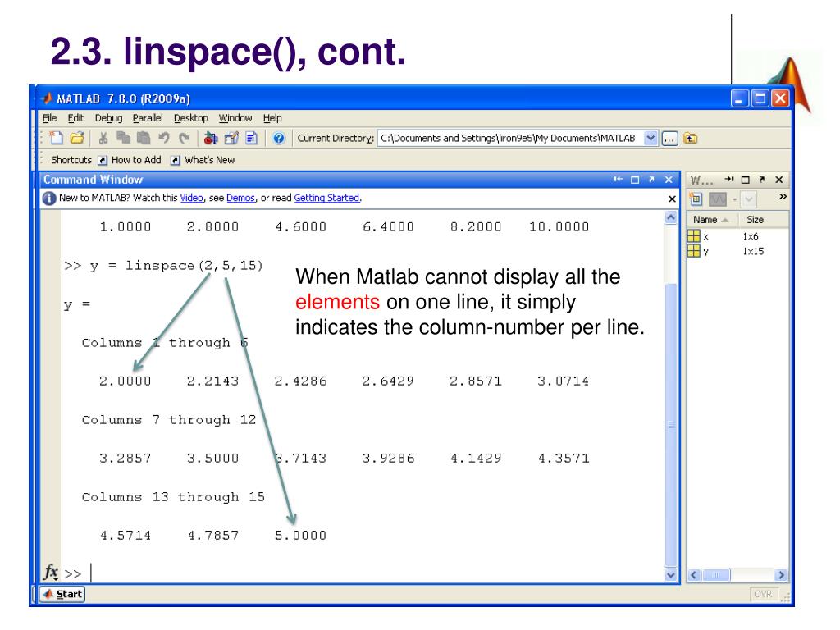Click Workspace horizontal scroll right arrow

(x=781, y=575)
